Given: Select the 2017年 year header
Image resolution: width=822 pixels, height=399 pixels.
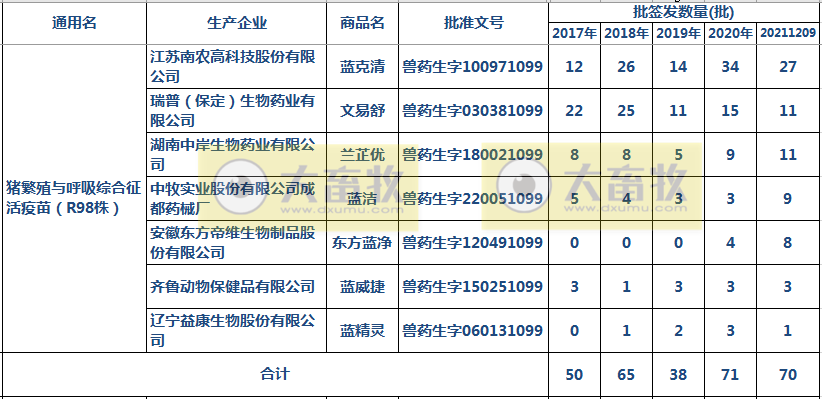Looking at the screenshot, I should tap(575, 34).
